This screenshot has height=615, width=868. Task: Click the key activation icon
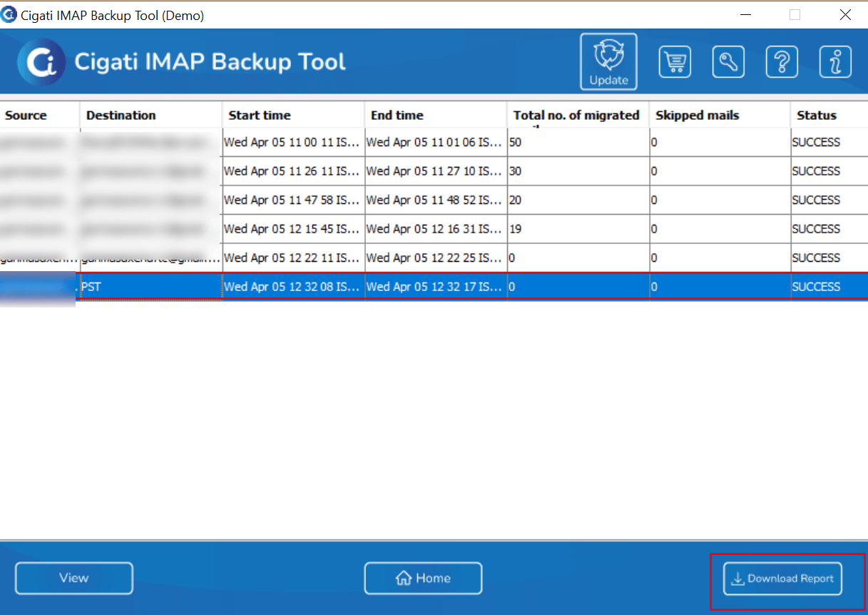pos(728,62)
